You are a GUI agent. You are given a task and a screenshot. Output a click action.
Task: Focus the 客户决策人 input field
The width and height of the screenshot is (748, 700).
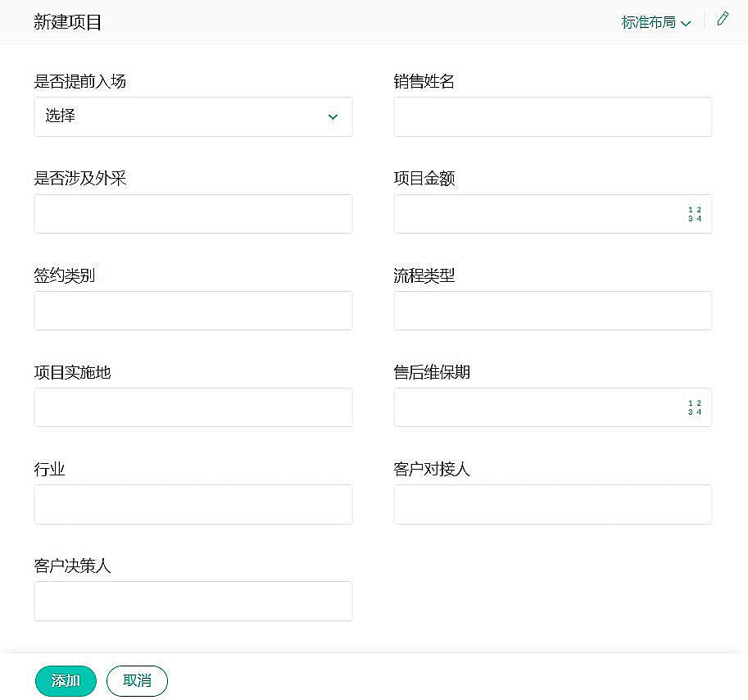(193, 601)
